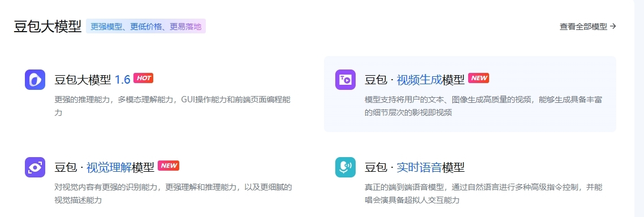Open the 豆包·实时语音模型 title

click(x=414, y=167)
